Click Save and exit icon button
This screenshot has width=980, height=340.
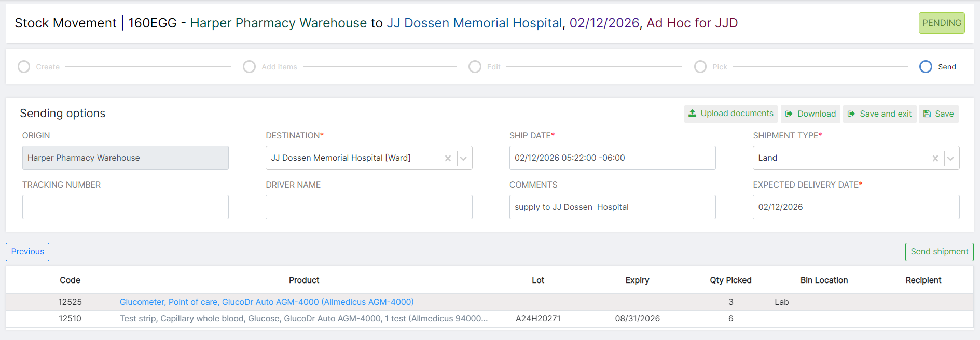(879, 114)
